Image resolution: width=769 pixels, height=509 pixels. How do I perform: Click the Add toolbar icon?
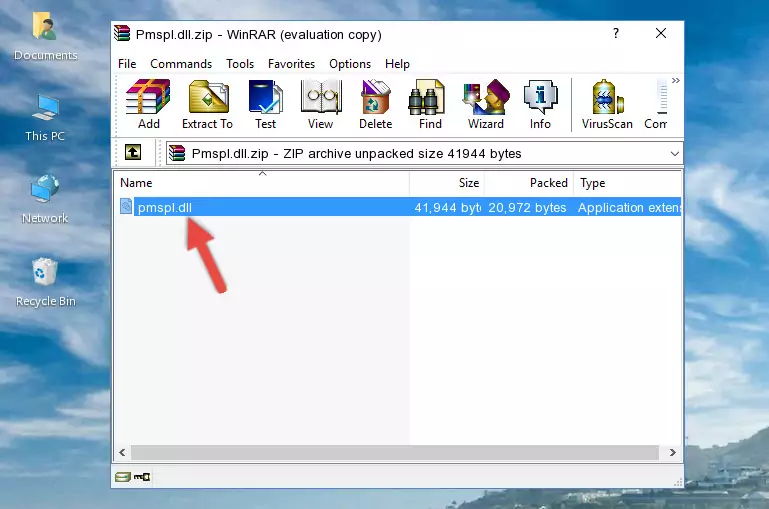148,104
